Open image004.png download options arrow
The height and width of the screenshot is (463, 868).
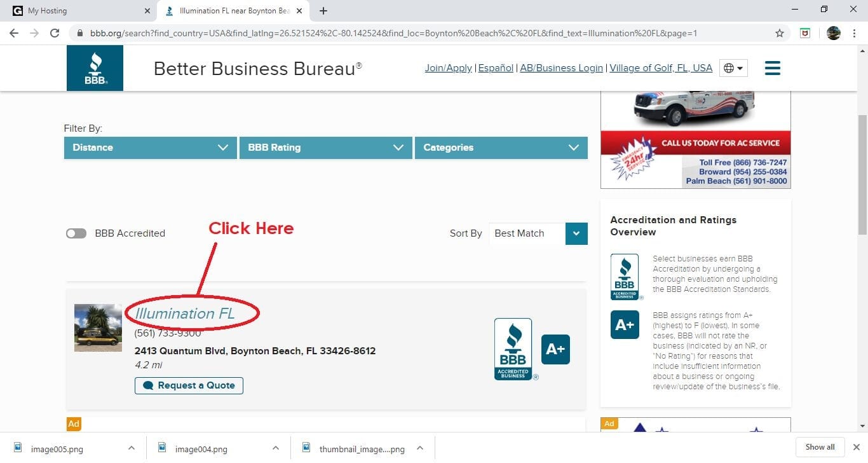click(x=276, y=448)
